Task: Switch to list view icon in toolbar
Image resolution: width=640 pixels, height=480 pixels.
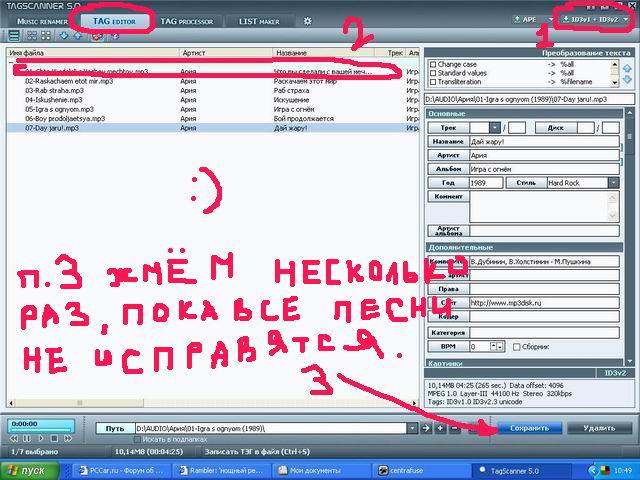Action: pyautogui.click(x=13, y=35)
